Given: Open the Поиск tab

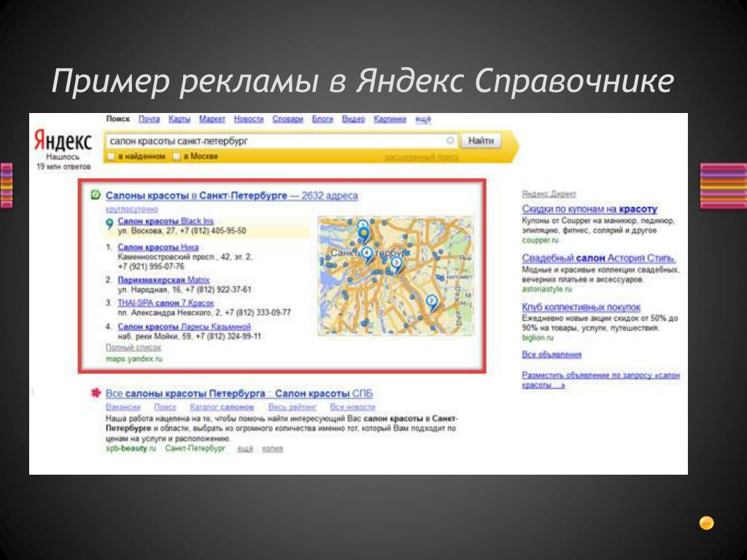Looking at the screenshot, I should (x=117, y=119).
